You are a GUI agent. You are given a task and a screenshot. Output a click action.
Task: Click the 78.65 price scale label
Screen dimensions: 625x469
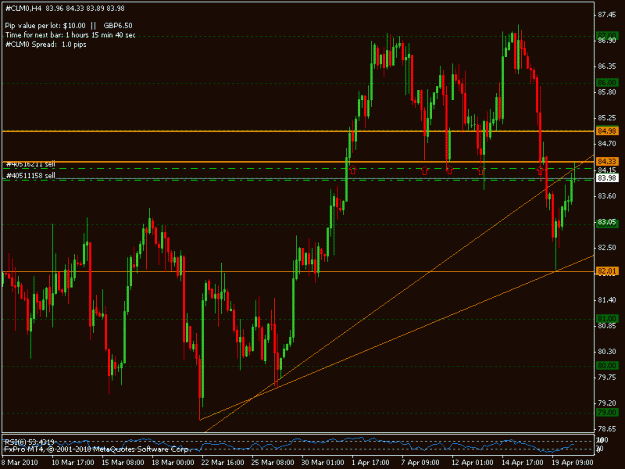[x=607, y=429]
